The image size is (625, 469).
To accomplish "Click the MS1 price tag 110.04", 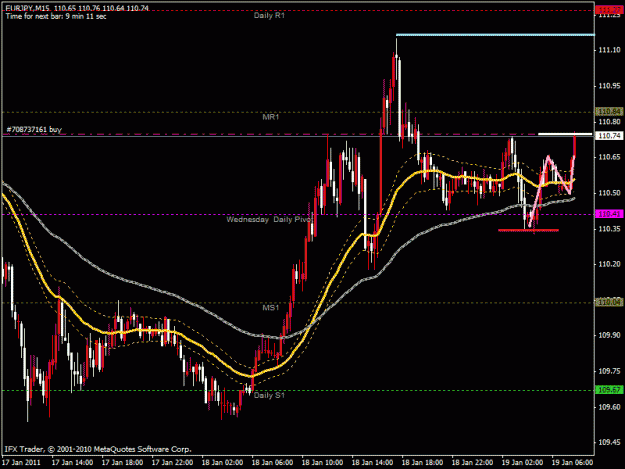I will [609, 302].
